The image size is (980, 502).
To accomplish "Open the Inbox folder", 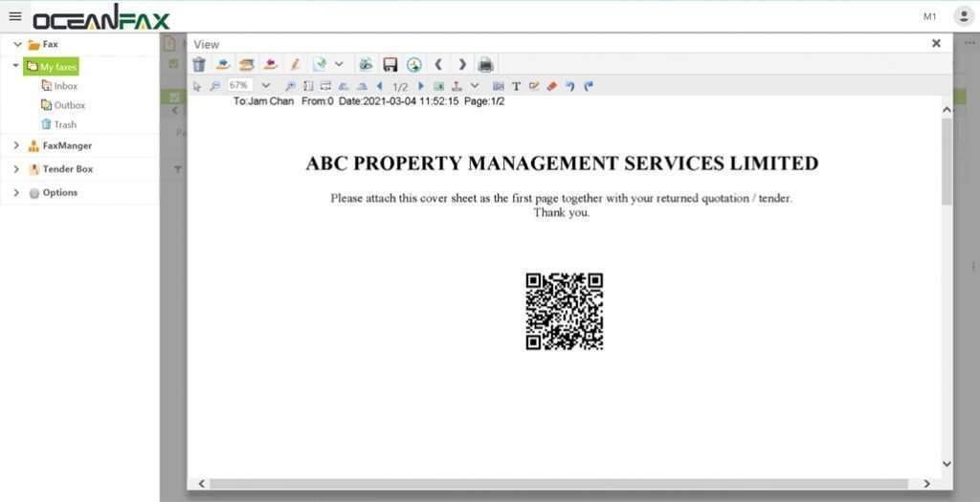I will coord(65,86).
